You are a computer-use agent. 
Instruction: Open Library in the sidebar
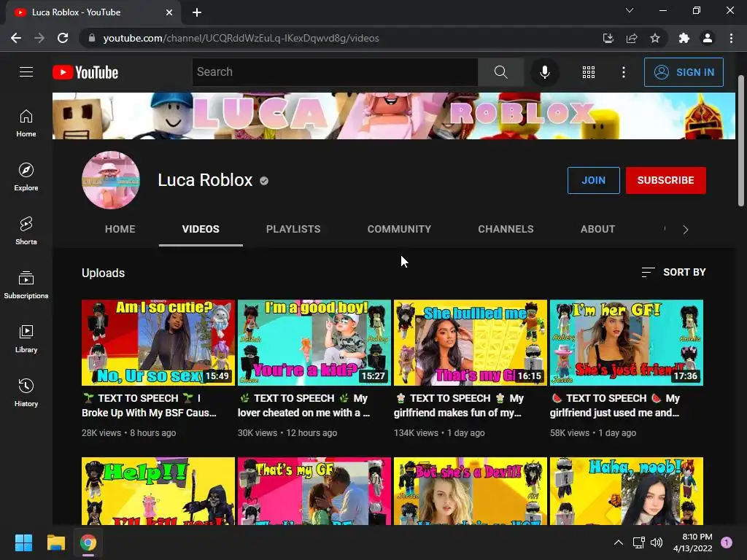click(x=26, y=338)
